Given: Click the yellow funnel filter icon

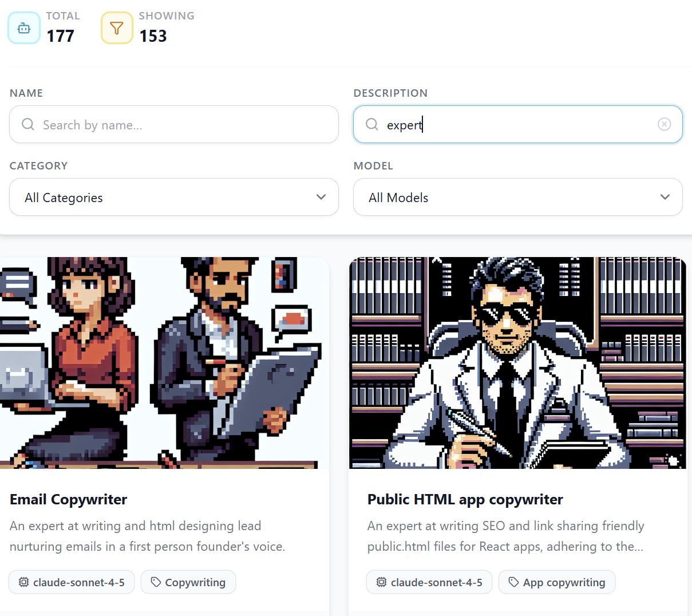Looking at the screenshot, I should pyautogui.click(x=117, y=28).
